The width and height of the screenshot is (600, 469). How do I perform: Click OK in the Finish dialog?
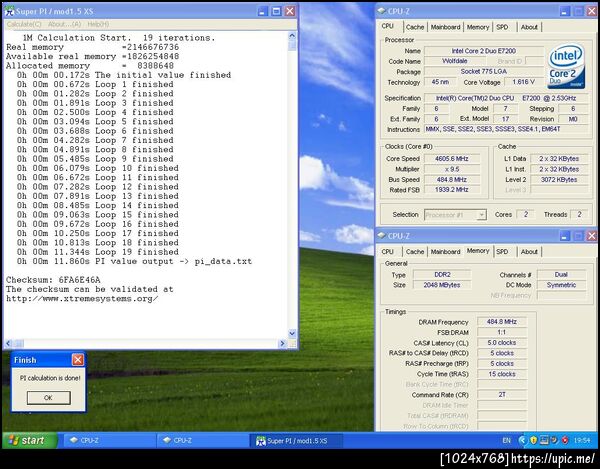pyautogui.click(x=49, y=397)
